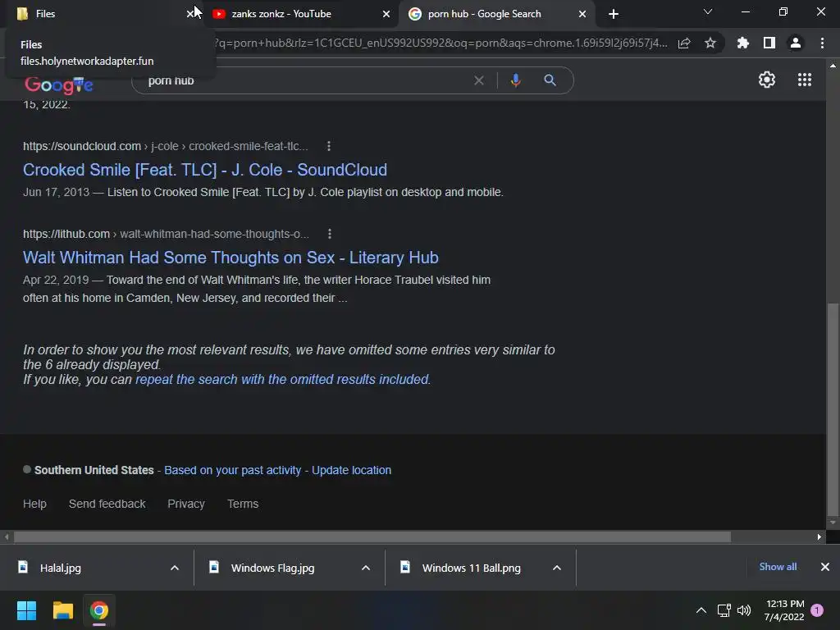Screen dimensions: 840x630
Task: Open the Windows Start menu
Action: pyautogui.click(x=26, y=610)
